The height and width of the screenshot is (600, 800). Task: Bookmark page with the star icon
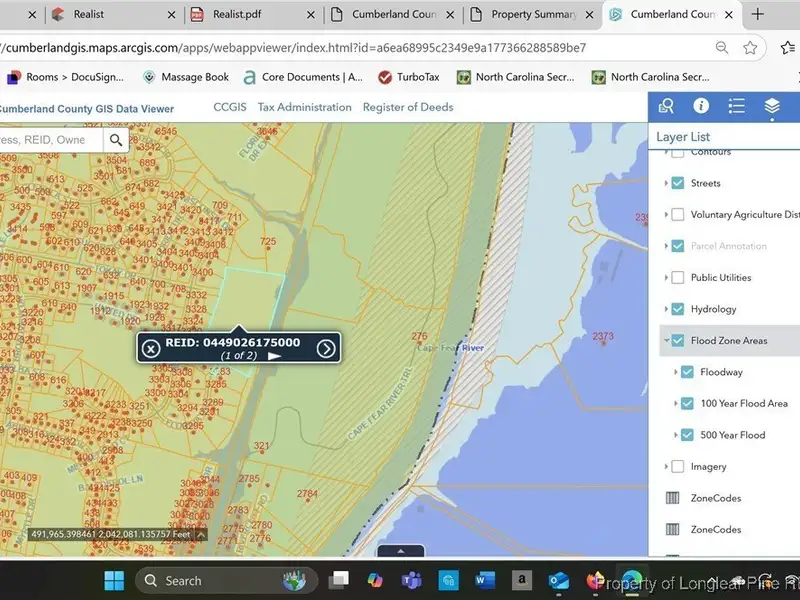click(750, 48)
